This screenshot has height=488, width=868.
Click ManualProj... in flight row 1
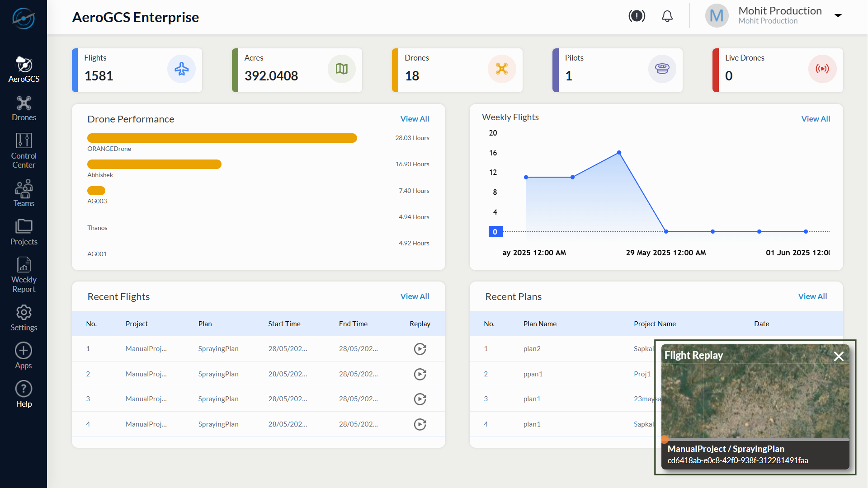pyautogui.click(x=146, y=349)
